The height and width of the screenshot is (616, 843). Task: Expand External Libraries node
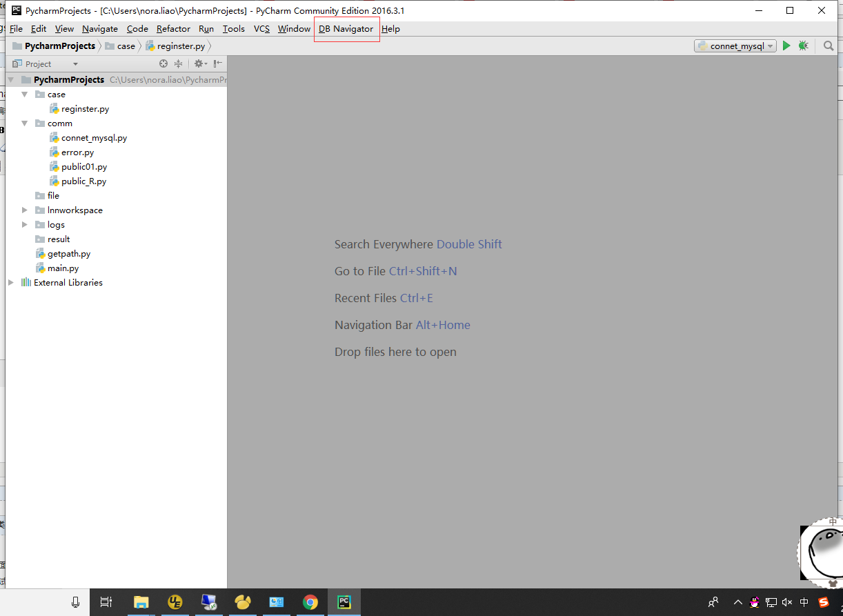pyautogui.click(x=11, y=283)
